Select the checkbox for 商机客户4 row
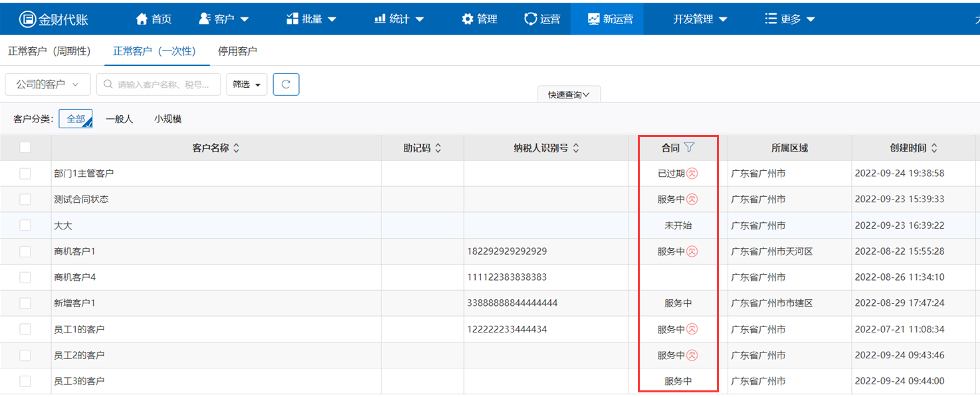The height and width of the screenshot is (397, 980). pos(25,277)
